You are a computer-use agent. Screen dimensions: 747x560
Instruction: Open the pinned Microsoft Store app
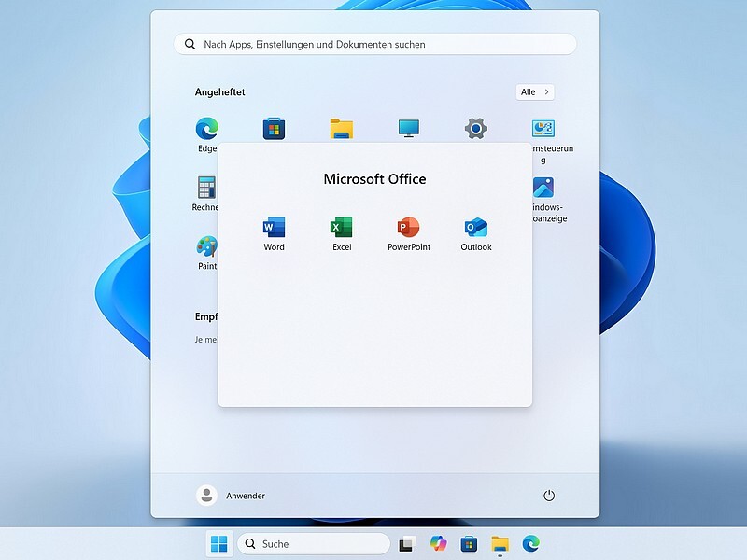tap(274, 129)
